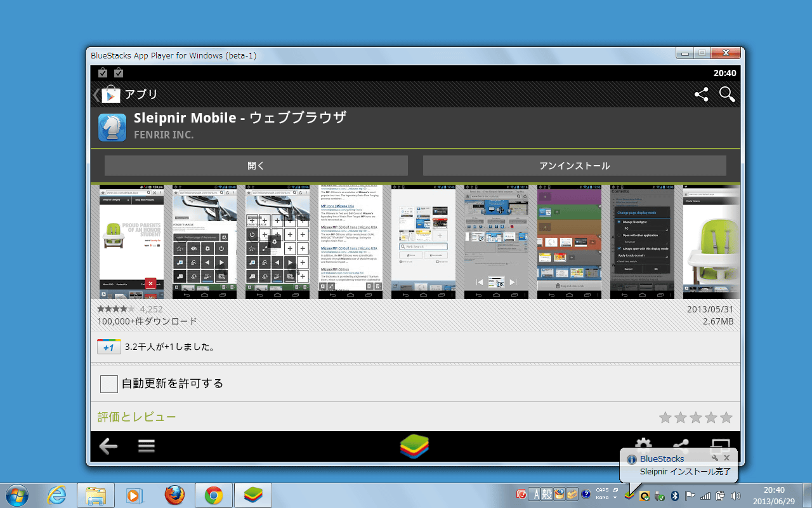Enable the 自動更新を許可する checkbox

(109, 384)
